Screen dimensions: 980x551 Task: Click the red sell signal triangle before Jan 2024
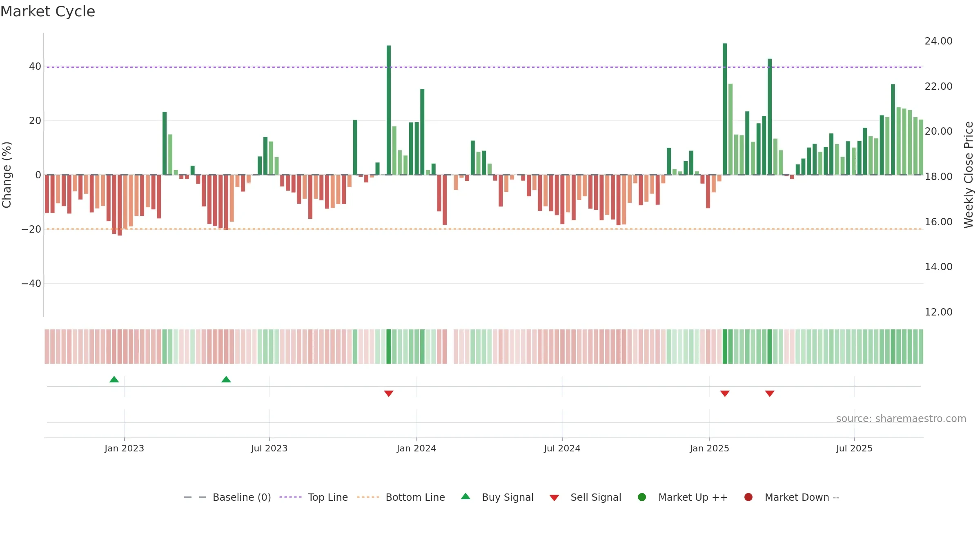point(389,393)
